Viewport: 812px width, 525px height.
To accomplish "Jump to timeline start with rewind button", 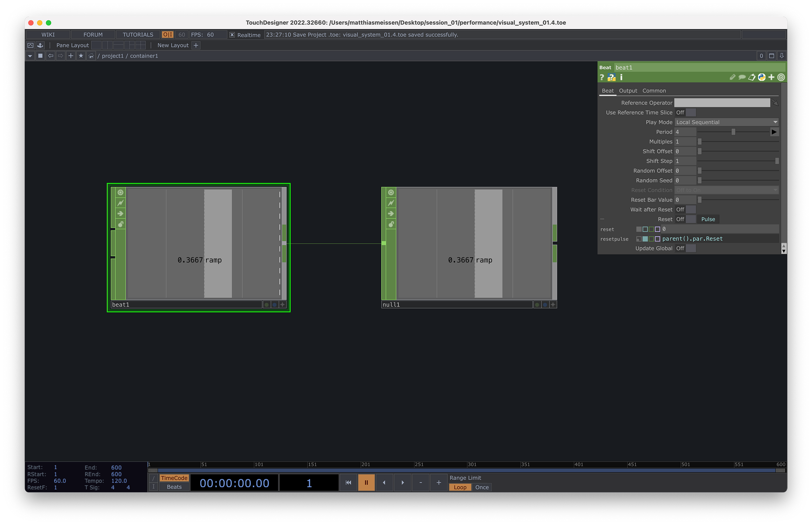I will [348, 482].
